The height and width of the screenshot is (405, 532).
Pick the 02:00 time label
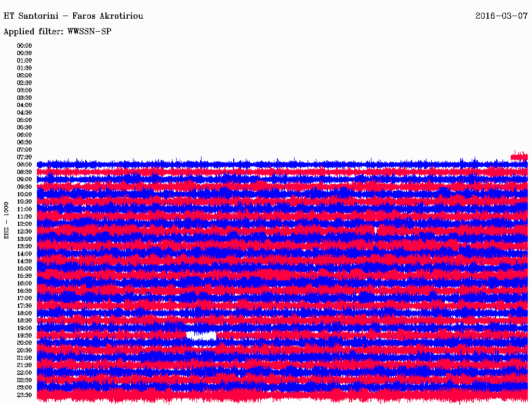24,75
